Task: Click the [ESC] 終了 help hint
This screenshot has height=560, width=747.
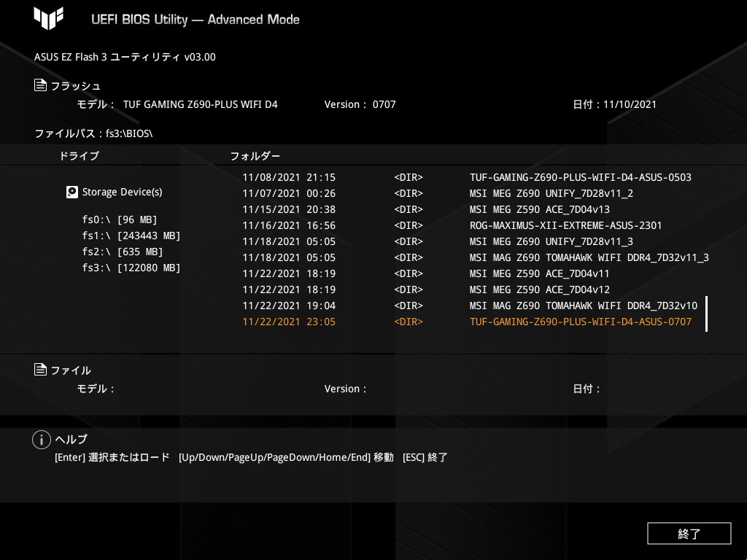Action: pos(425,457)
